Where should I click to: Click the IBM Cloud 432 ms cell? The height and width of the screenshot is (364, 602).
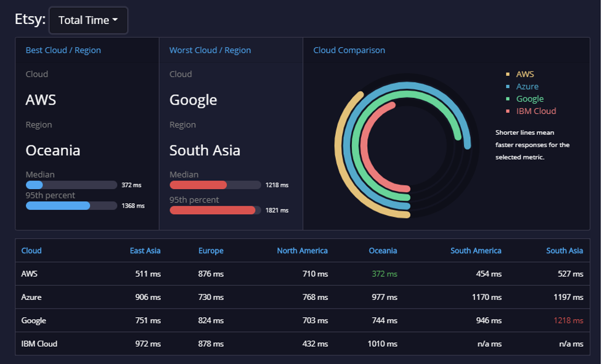tap(315, 344)
